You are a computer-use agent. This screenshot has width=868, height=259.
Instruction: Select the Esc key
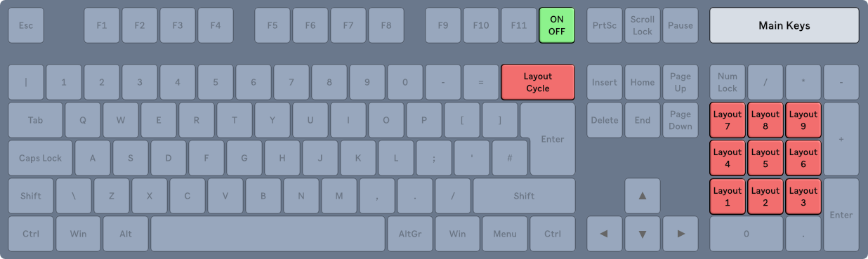(26, 25)
